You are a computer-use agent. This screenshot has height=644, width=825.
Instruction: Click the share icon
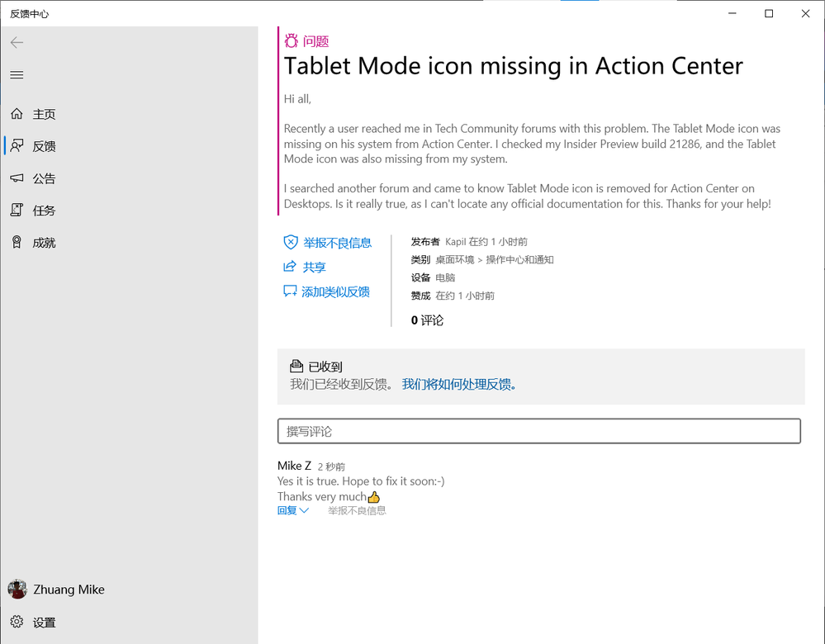290,267
